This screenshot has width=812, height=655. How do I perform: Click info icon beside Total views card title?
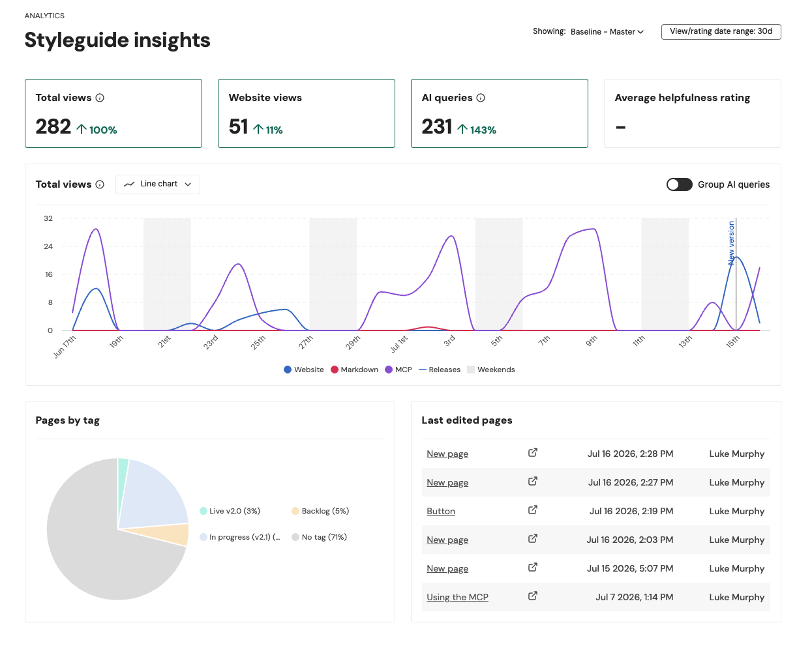[100, 98]
